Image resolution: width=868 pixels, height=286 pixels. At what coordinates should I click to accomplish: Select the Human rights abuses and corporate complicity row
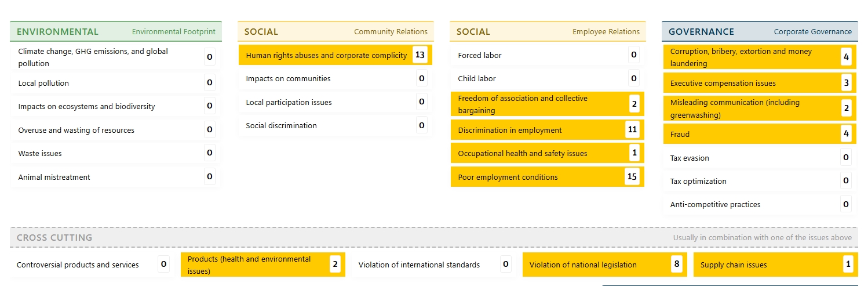tap(335, 55)
